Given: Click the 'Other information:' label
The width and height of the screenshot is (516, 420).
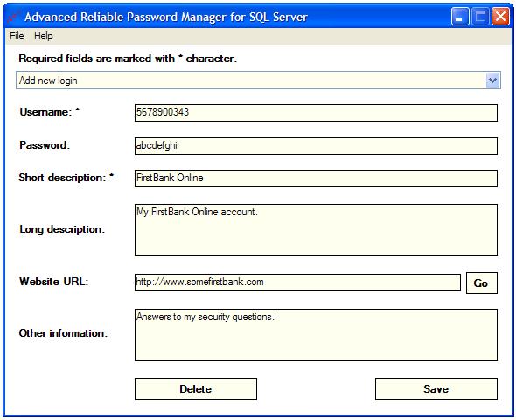Looking at the screenshot, I should pos(63,333).
